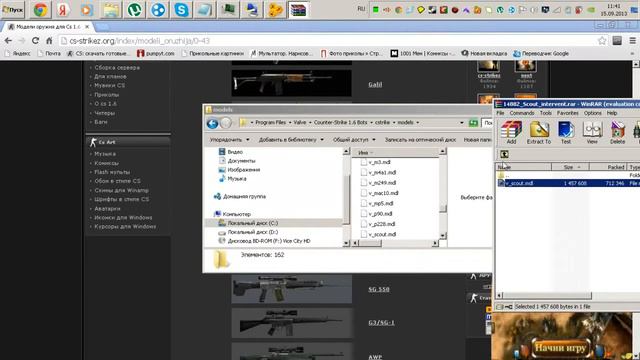Click Chrome home button
The height and width of the screenshot is (360, 640).
[x=49, y=41]
